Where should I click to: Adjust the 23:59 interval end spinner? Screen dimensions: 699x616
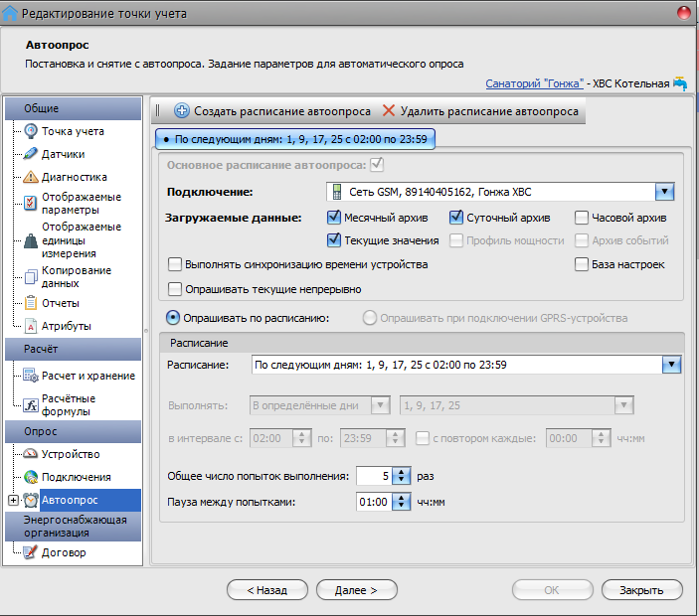[x=396, y=438]
